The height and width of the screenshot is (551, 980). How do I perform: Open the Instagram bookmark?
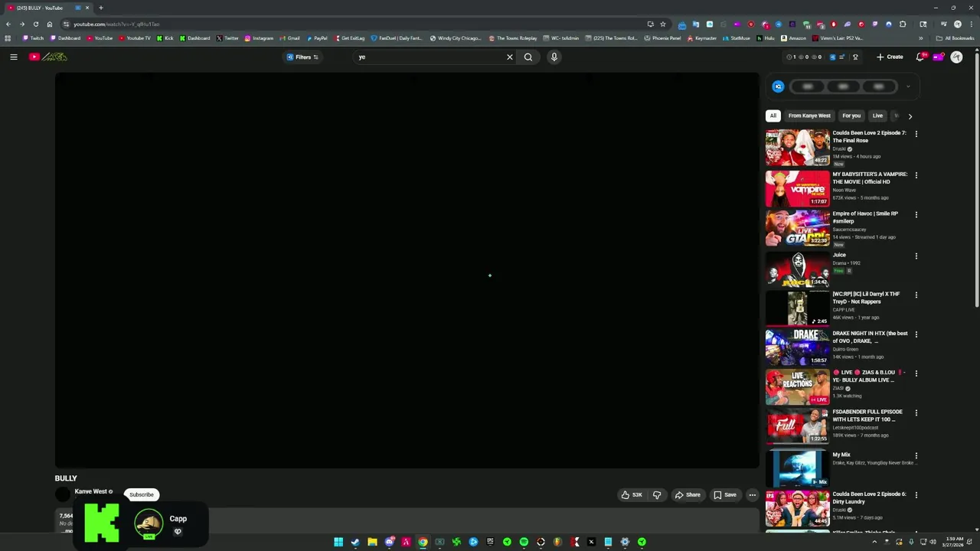[x=259, y=38]
